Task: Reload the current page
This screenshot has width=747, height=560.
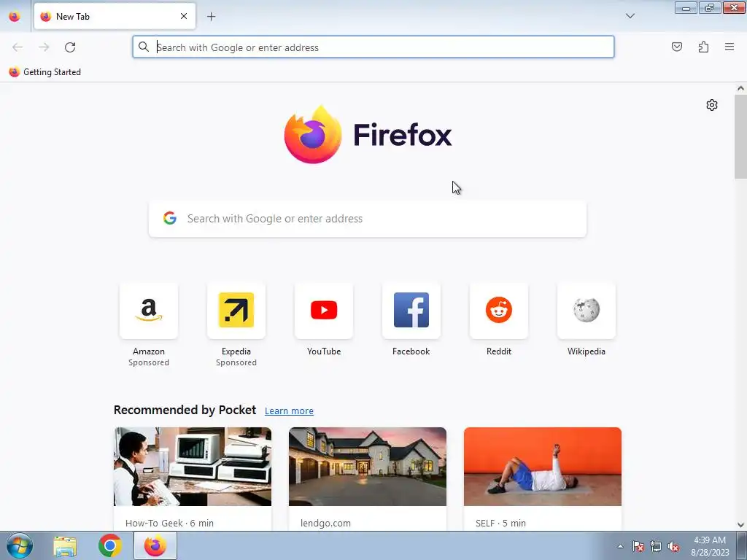Action: (x=70, y=47)
